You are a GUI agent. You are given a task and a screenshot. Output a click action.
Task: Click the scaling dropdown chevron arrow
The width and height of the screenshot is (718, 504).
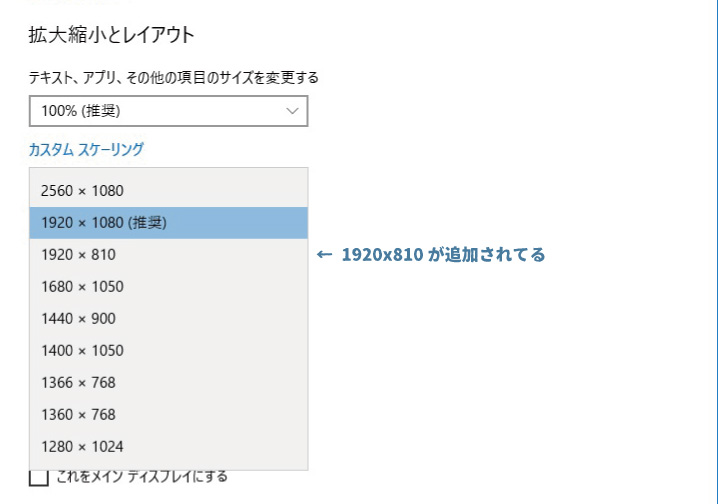(x=292, y=111)
